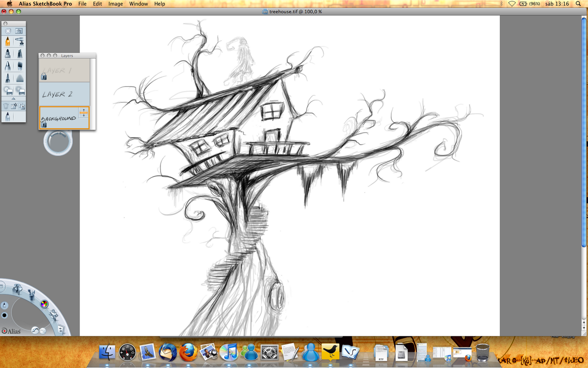Click SketchBook Pro icon in Dock
The image size is (588, 368).
(x=350, y=352)
